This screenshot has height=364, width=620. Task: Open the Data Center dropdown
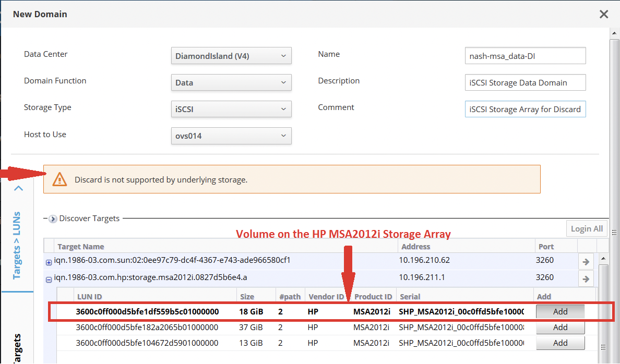tap(231, 56)
